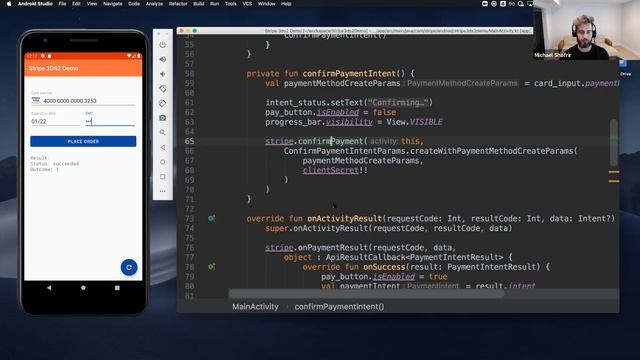Screen dimensions: 640x360
Task: Click MainActivity in the breadcrumb bar
Action: pos(256,307)
